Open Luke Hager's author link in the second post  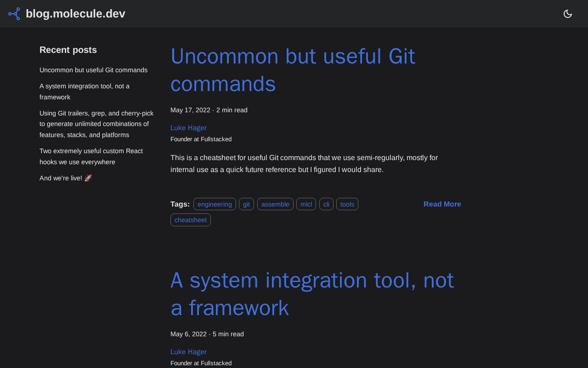[x=188, y=352]
